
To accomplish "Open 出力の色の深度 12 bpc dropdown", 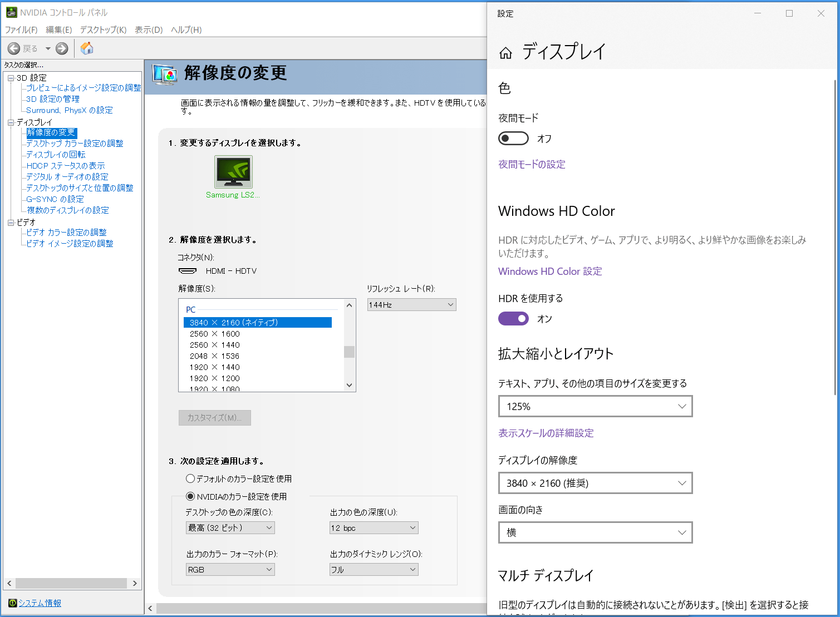I will coord(374,528).
